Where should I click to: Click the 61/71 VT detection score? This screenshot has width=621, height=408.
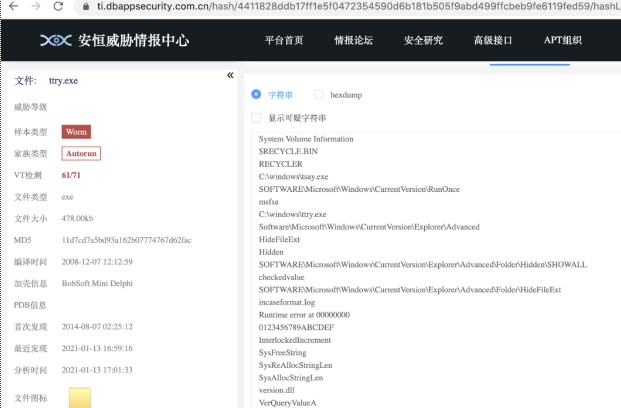click(x=72, y=175)
